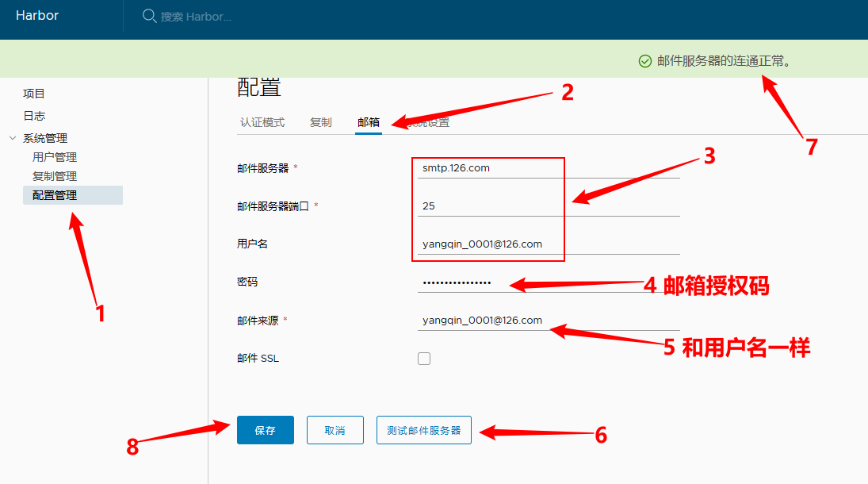Viewport: 868px width, 484px height.
Task: Click the 邮件服务器 field with smtp.126.com
Action: tap(547, 168)
